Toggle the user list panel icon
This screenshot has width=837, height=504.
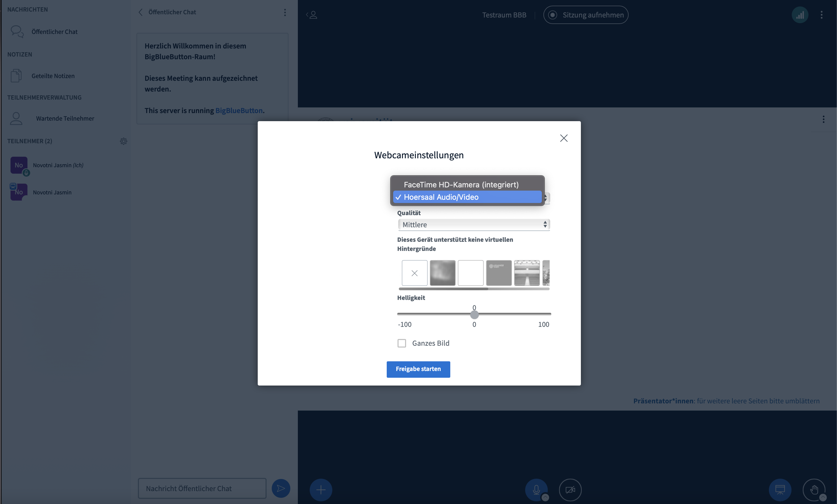[312, 15]
